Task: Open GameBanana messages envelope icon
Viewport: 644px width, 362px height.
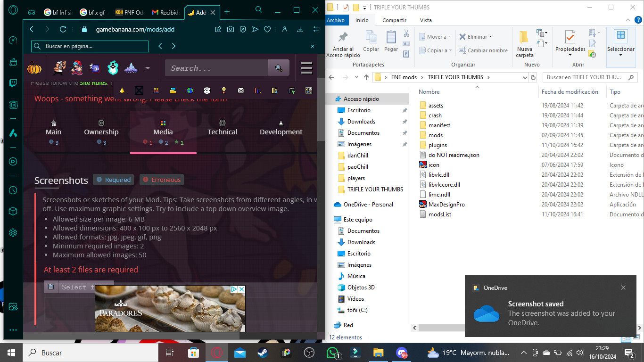Action: (241, 90)
